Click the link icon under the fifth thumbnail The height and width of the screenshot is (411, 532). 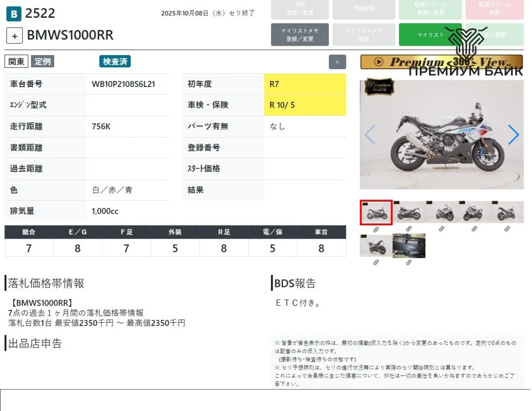pos(507,229)
